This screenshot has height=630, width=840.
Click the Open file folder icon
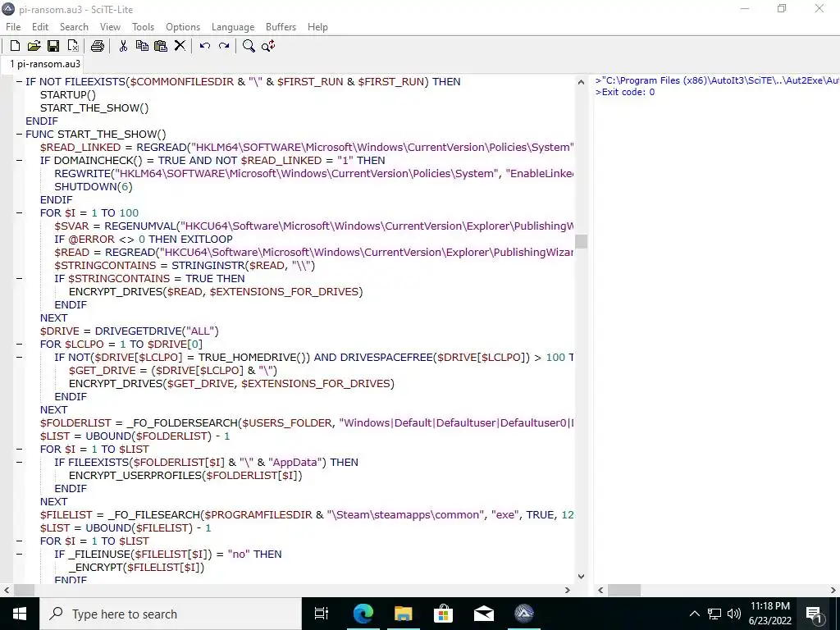pos(34,46)
